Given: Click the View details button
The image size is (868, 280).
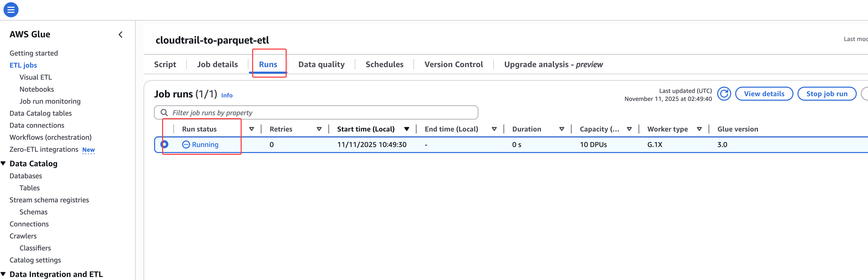Looking at the screenshot, I should point(764,94).
